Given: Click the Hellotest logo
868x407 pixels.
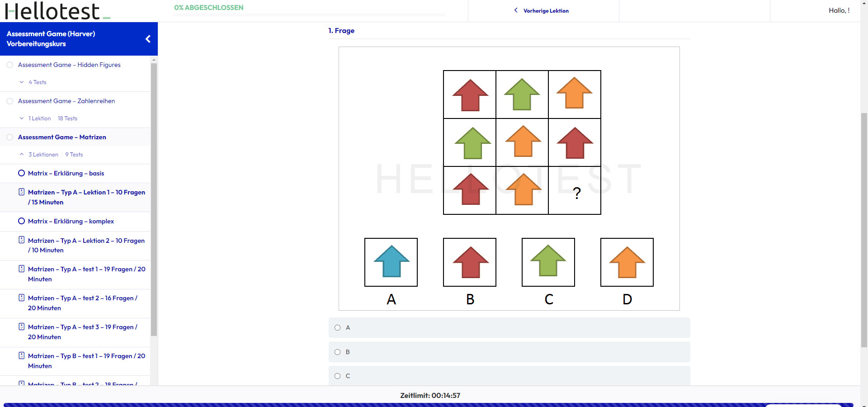Looking at the screenshot, I should point(57,11).
